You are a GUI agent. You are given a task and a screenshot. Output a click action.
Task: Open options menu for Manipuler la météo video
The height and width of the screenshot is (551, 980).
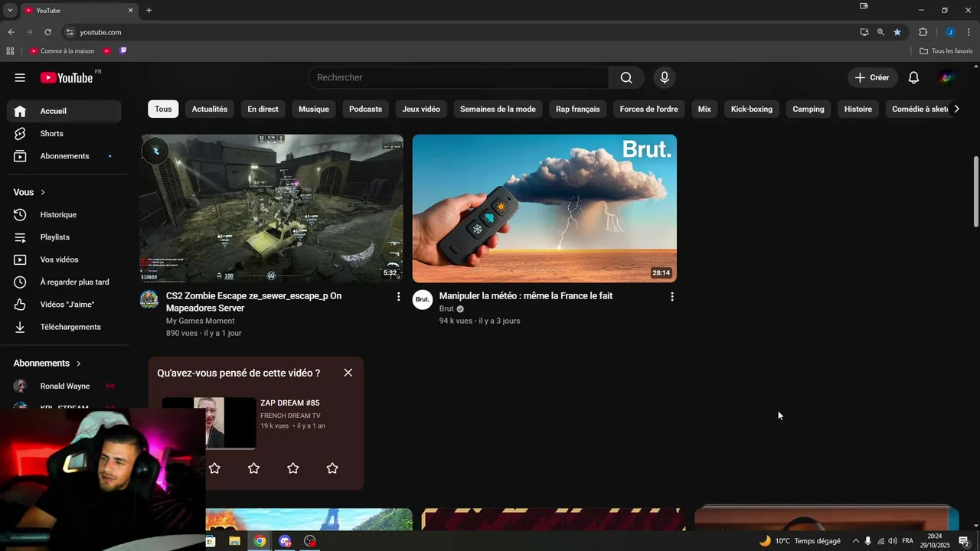coord(672,296)
